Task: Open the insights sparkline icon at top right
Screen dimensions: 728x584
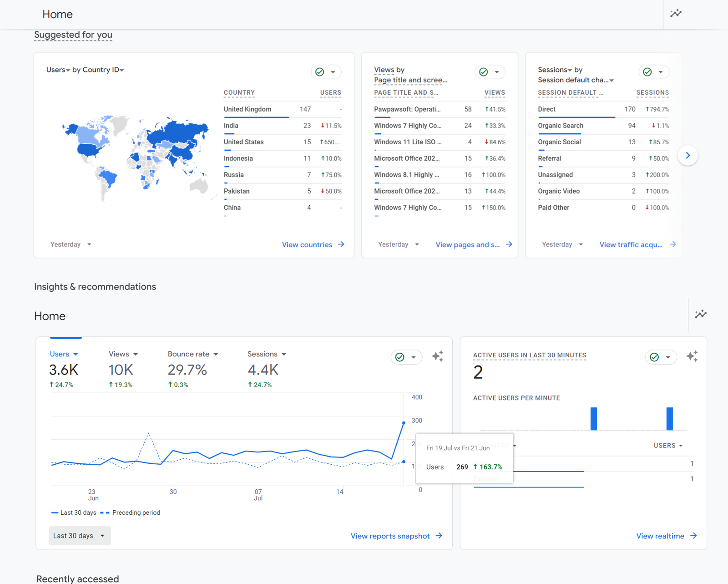Action: [676, 13]
